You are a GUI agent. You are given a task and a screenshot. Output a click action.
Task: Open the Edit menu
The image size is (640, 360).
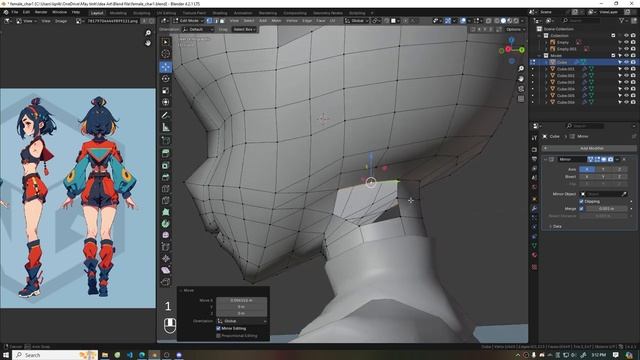[27, 12]
